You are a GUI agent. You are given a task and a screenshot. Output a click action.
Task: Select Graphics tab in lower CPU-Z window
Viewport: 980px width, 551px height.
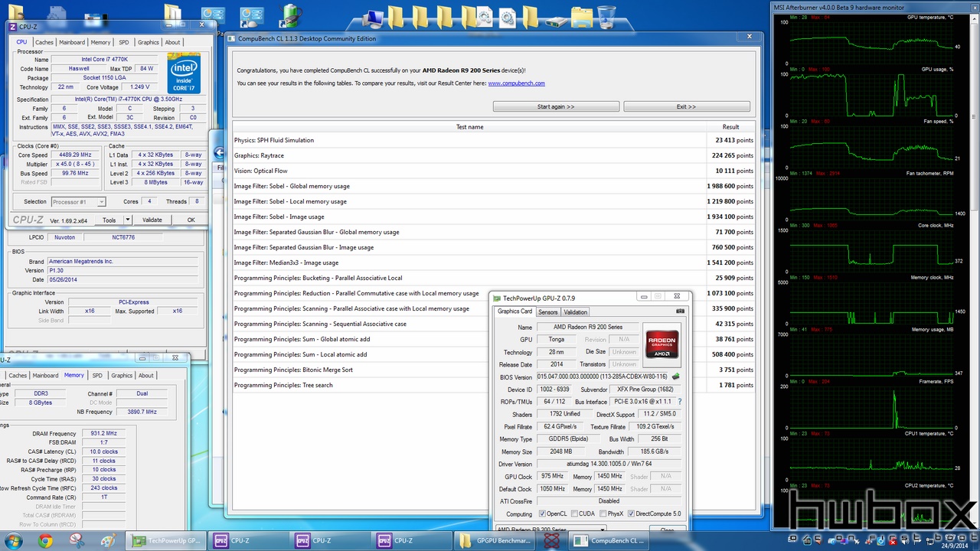coord(122,376)
